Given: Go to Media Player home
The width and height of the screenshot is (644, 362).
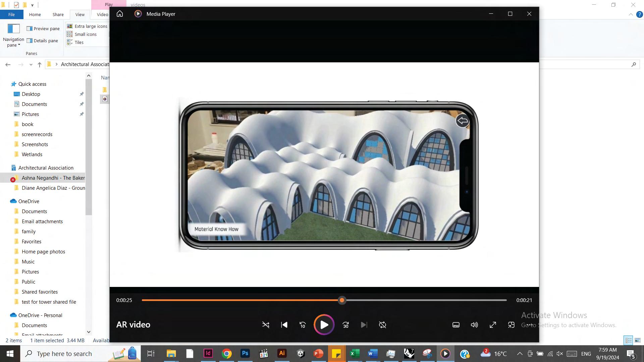Looking at the screenshot, I should click(x=120, y=14).
